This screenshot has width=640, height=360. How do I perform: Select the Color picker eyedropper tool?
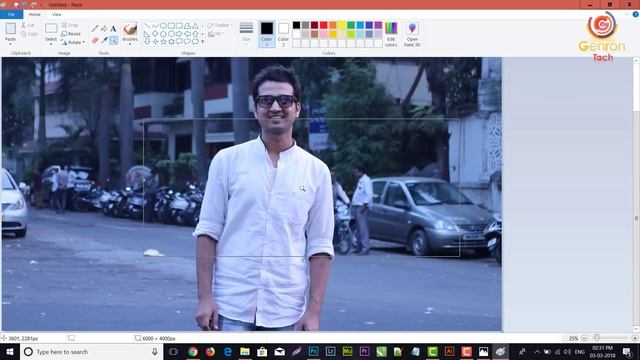(104, 40)
